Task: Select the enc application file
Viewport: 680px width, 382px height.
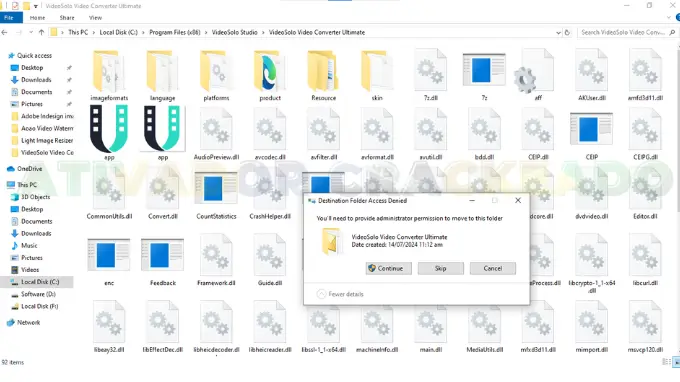Action: (x=109, y=261)
